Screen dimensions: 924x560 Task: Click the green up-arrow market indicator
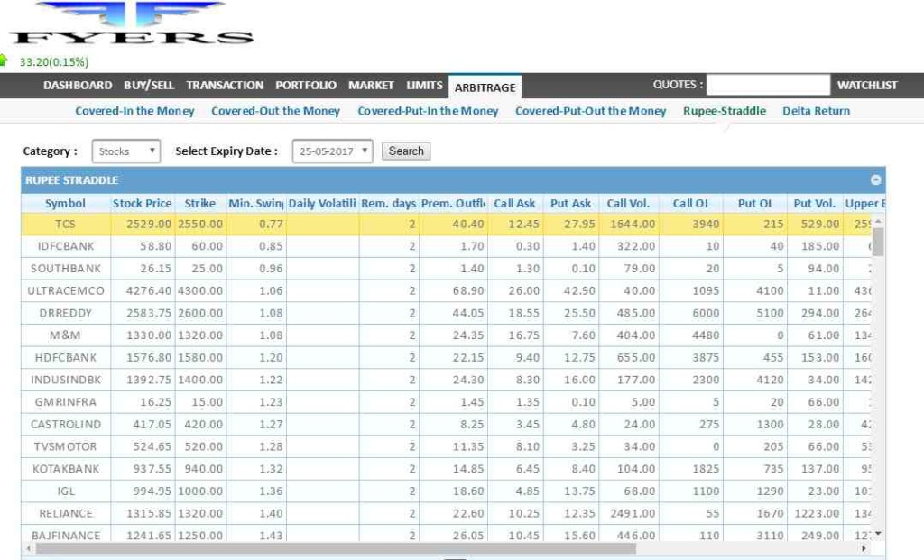click(4, 61)
